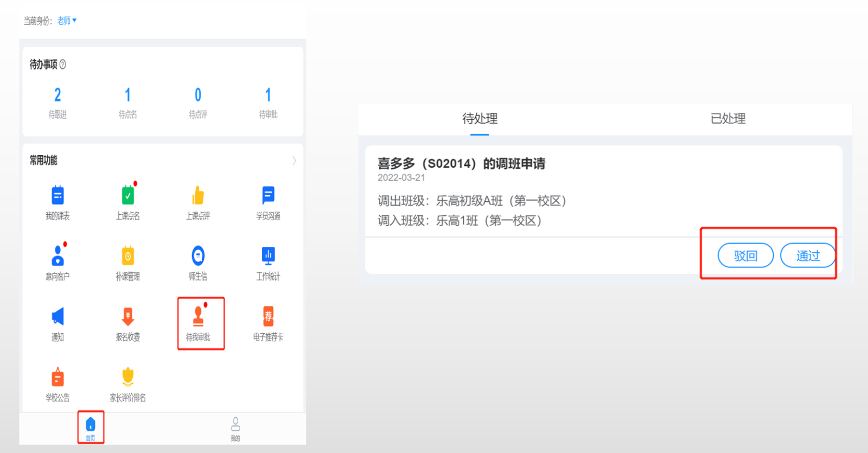Image resolution: width=868 pixels, height=453 pixels.
Task: Open 喜多多 (S02014) 的调班申请 title
Action: (x=461, y=163)
